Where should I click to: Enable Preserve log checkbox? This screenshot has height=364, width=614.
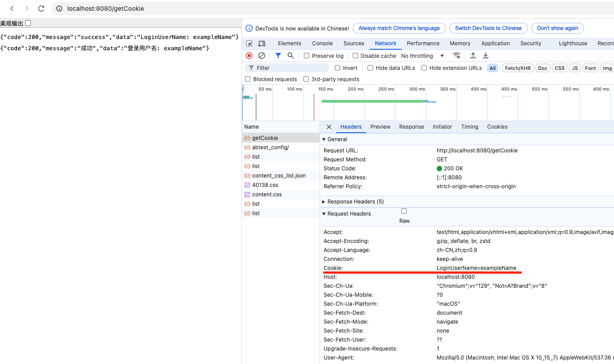(307, 56)
